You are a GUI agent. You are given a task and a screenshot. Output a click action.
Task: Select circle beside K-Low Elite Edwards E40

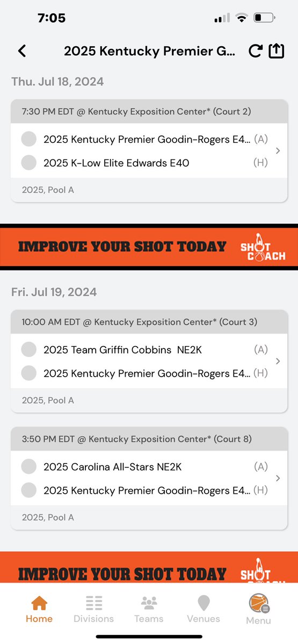[28, 163]
